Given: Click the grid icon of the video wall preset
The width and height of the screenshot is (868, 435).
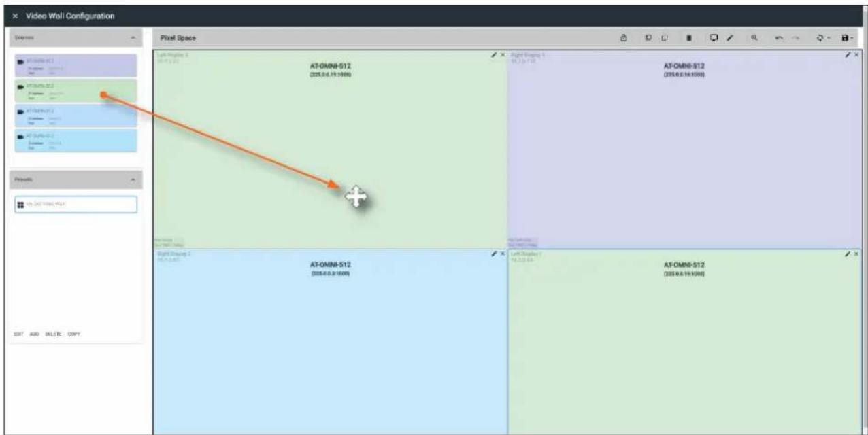Looking at the screenshot, I should [22, 204].
